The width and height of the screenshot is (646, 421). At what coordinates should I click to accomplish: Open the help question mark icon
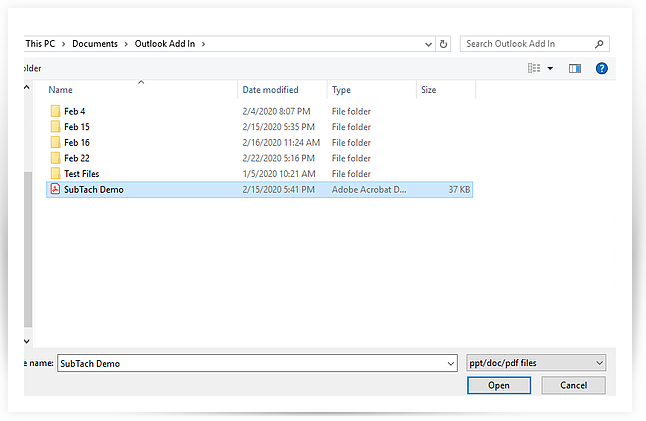pos(602,68)
